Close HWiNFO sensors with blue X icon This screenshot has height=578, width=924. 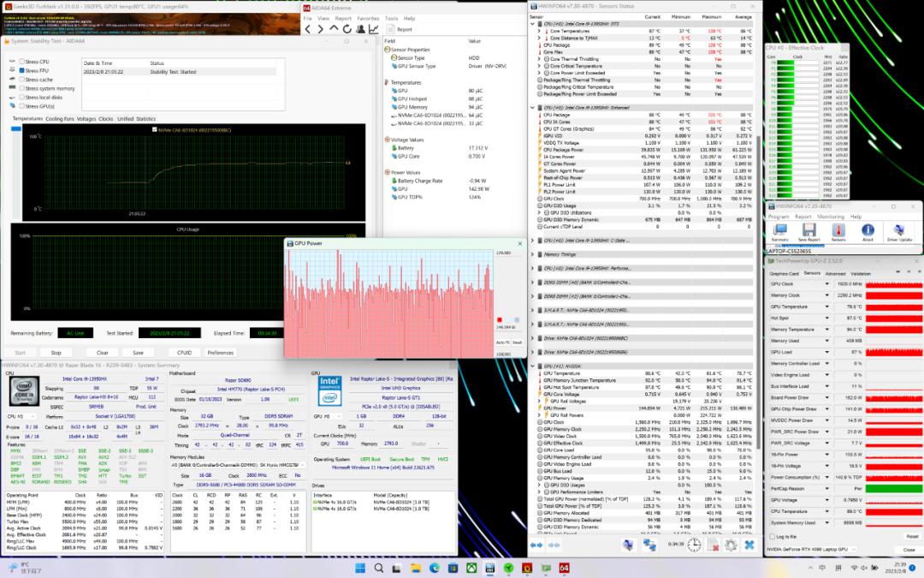(749, 545)
